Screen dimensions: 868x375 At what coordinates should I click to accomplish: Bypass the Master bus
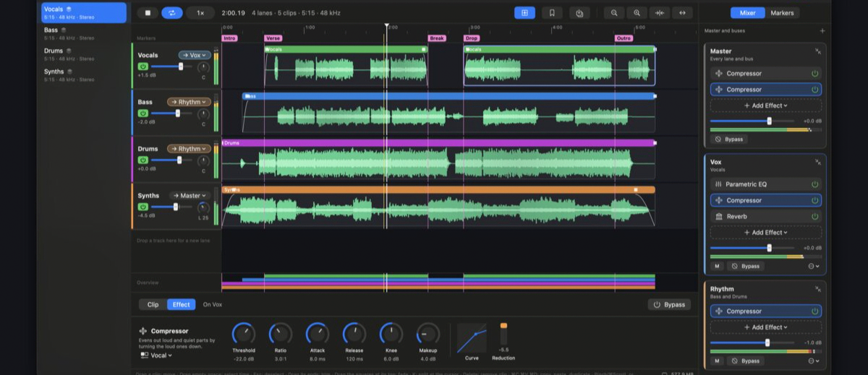coord(728,139)
